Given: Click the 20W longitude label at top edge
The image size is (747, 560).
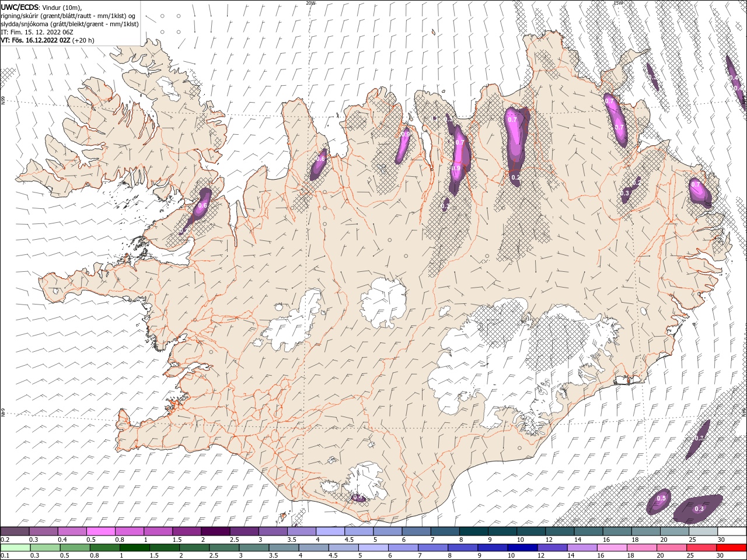Looking at the screenshot, I should [310, 3].
